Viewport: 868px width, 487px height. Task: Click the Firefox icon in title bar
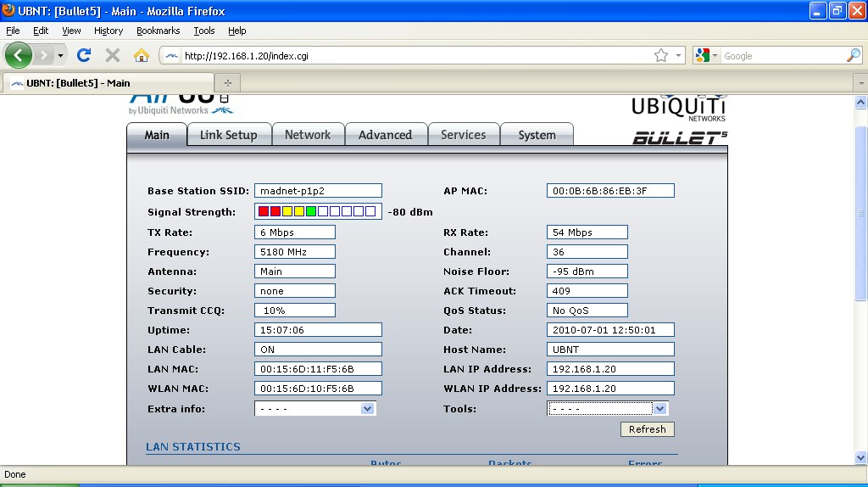click(8, 10)
